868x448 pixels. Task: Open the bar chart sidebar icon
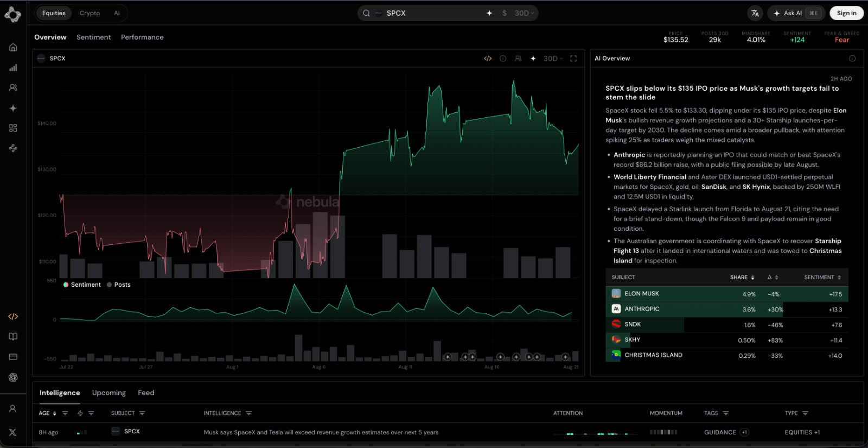point(13,67)
